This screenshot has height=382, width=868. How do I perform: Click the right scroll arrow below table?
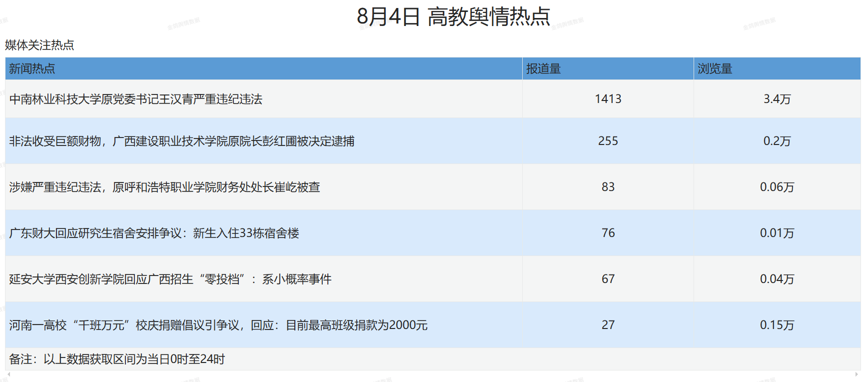(857, 374)
